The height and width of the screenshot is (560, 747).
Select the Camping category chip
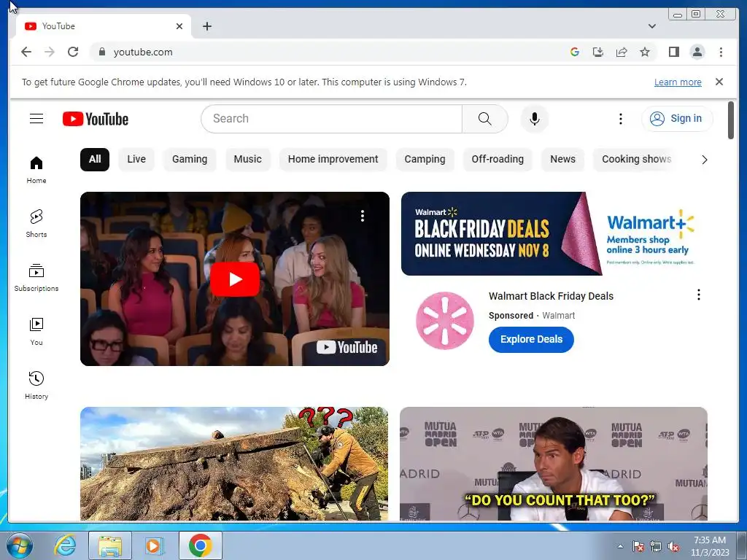(425, 159)
